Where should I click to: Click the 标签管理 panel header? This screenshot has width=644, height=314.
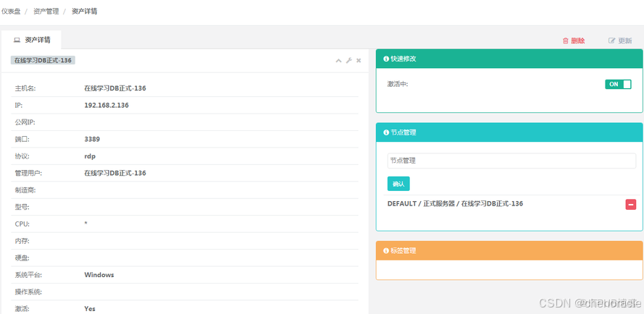(509, 250)
